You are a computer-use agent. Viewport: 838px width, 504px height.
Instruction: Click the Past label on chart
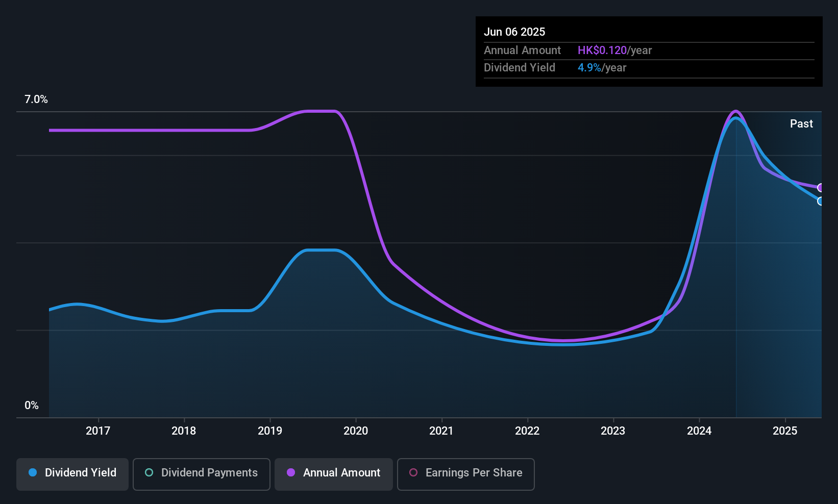pos(801,123)
